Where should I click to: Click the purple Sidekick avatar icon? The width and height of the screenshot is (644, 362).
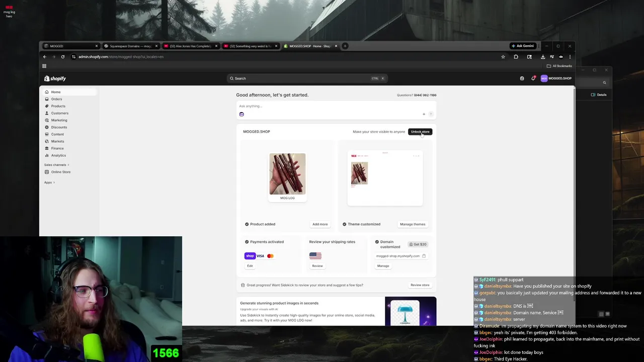[x=242, y=114]
